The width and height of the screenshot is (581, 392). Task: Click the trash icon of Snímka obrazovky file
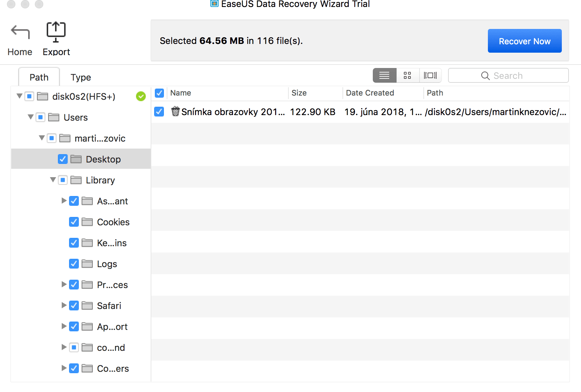click(175, 111)
